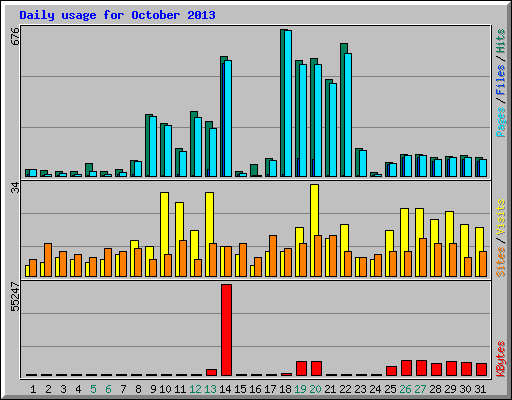Click day 7 on the x-axis
Viewport: 512px width, 400px height.
(123, 389)
